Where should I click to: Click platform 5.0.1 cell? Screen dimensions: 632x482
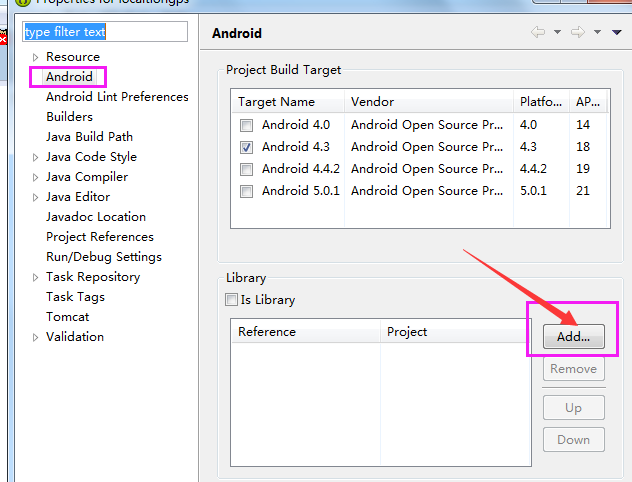pyautogui.click(x=533, y=190)
